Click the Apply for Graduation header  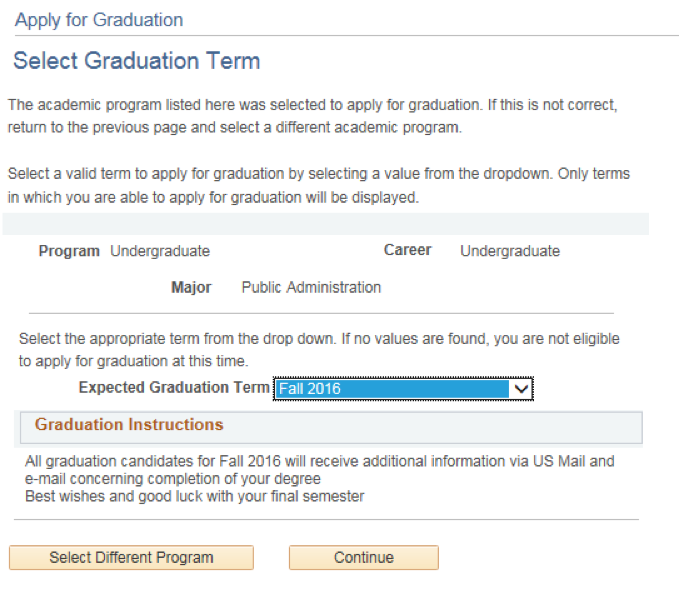pyautogui.click(x=99, y=20)
